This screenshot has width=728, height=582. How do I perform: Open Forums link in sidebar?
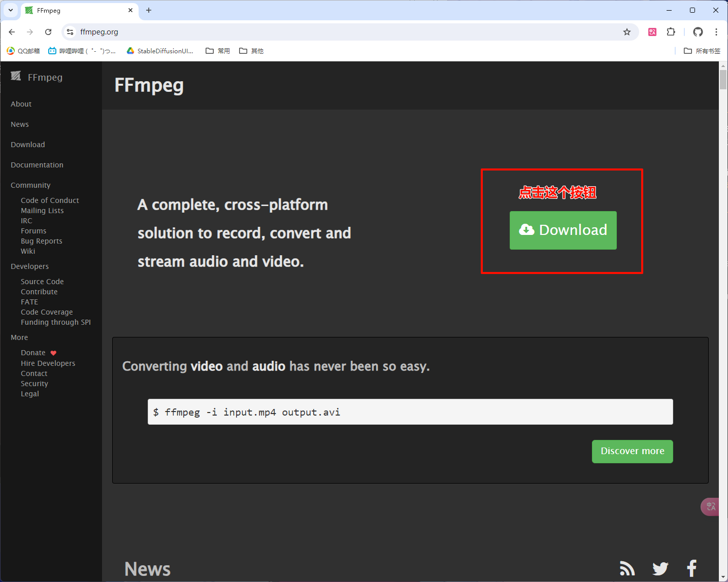pos(34,231)
